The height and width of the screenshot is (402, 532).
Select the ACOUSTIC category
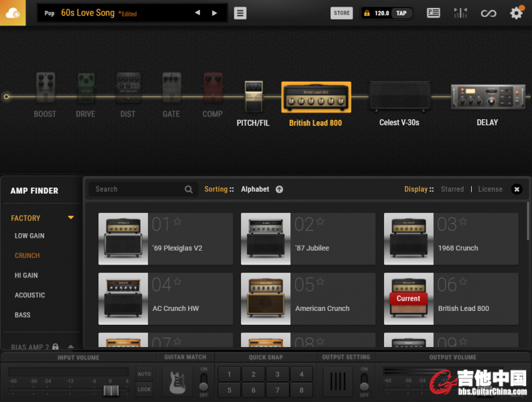click(30, 295)
